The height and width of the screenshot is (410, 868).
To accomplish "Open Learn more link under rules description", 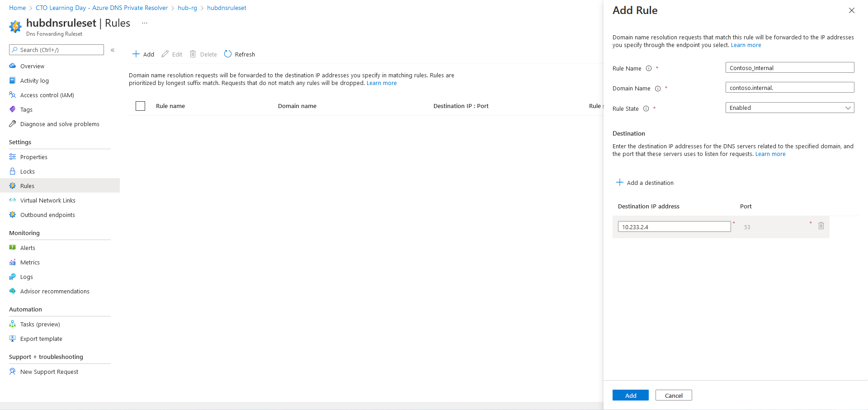I will pyautogui.click(x=382, y=83).
